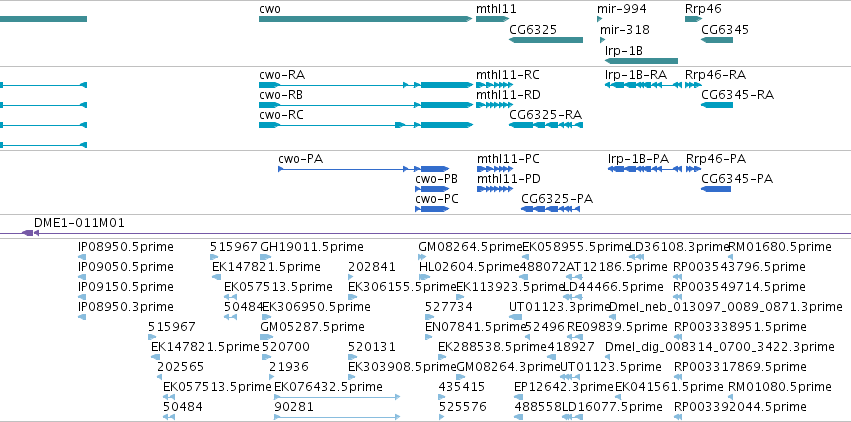The width and height of the screenshot is (851, 422).
Task: Click the RM01680.5prime EST label
Action: pyautogui.click(x=779, y=247)
